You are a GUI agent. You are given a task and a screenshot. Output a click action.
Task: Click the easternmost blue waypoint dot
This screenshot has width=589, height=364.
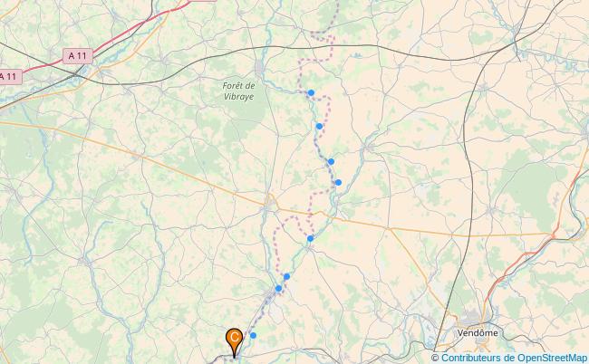click(338, 182)
